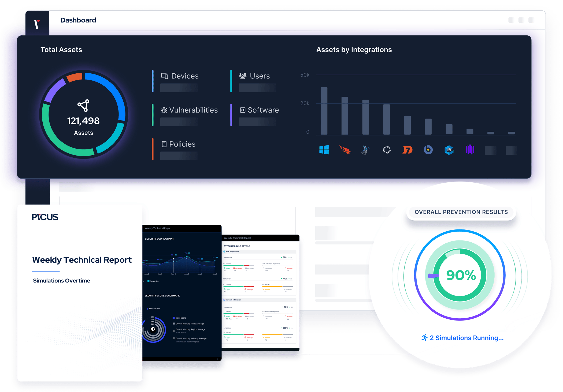Enable the Overall Monthly Industry Average legend entry
This screenshot has width=563, height=392.
(174, 338)
